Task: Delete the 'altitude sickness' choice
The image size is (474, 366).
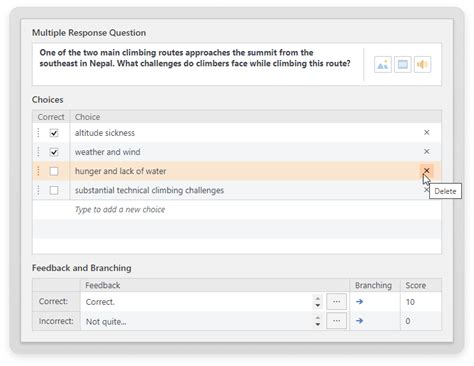Action: [426, 132]
